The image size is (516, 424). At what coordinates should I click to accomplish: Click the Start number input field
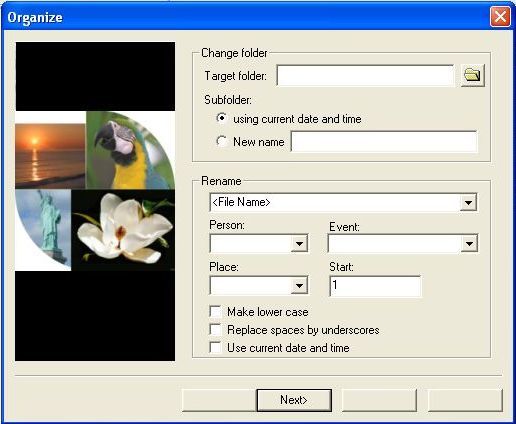click(375, 286)
